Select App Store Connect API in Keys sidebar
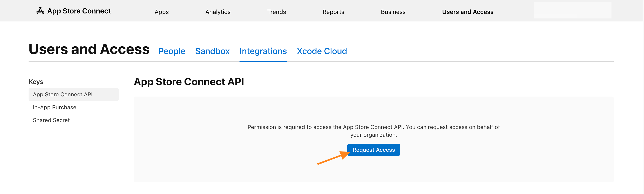The height and width of the screenshot is (194, 644). tap(73, 94)
